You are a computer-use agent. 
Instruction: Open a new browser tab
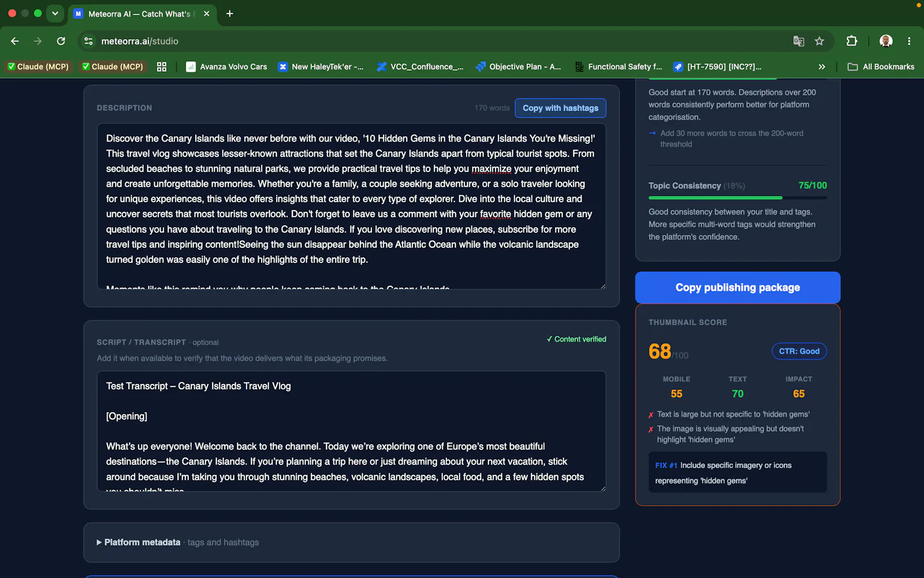pyautogui.click(x=229, y=13)
